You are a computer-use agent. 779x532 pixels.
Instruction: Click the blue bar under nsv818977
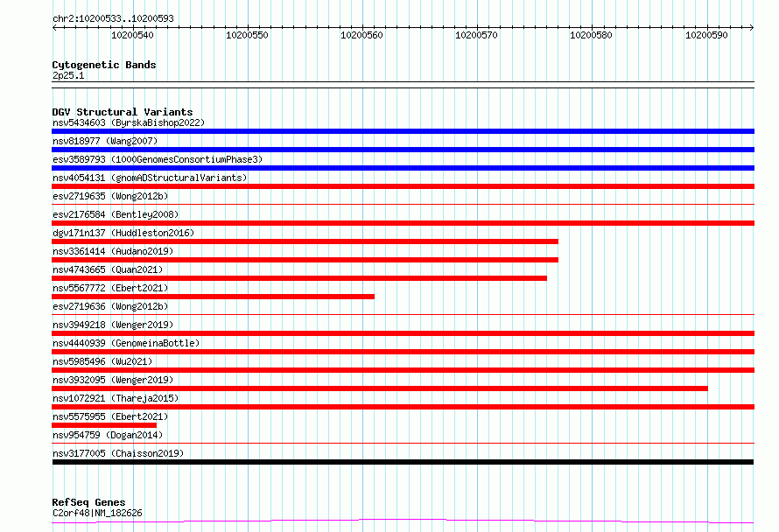403,150
